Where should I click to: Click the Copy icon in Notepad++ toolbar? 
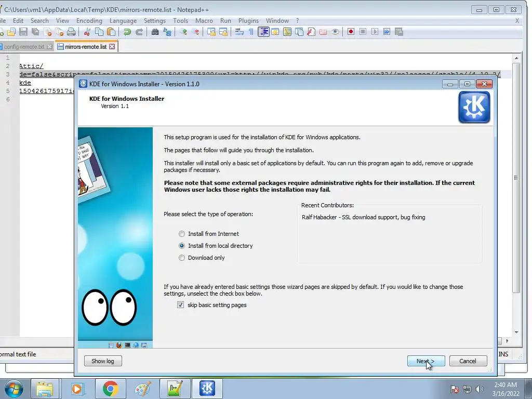pyautogui.click(x=99, y=32)
